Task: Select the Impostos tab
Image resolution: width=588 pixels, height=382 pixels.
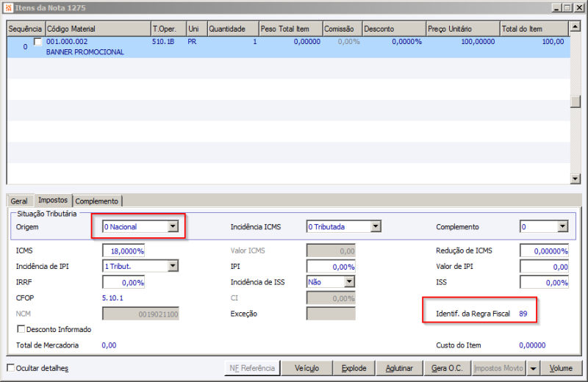Action: (53, 201)
